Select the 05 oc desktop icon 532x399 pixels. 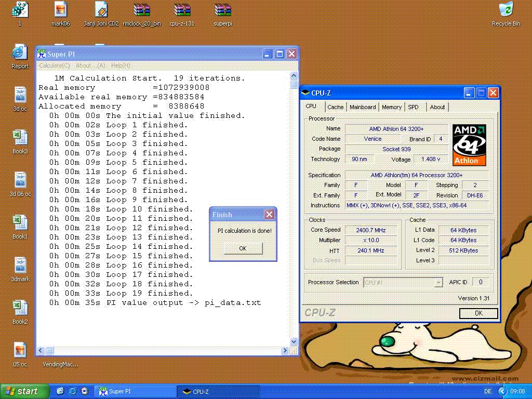(x=20, y=354)
